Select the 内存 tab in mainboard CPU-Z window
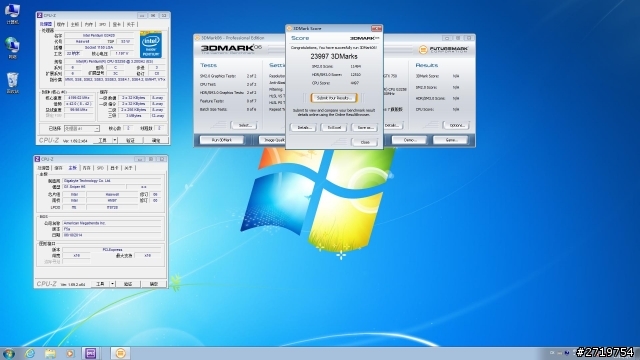Image resolution: width=640 pixels, height=360 pixels. click(x=87, y=168)
